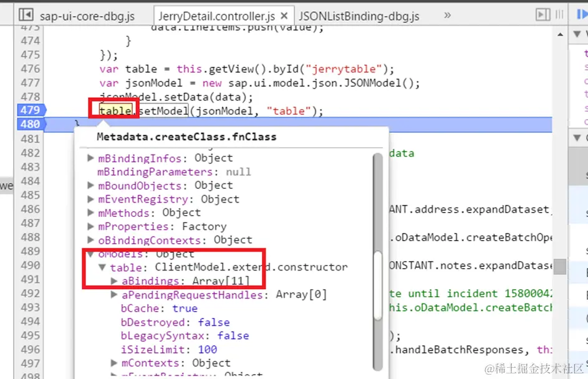The height and width of the screenshot is (379, 588).
Task: Toggle breakpoint on line 480
Action: pyautogui.click(x=31, y=124)
